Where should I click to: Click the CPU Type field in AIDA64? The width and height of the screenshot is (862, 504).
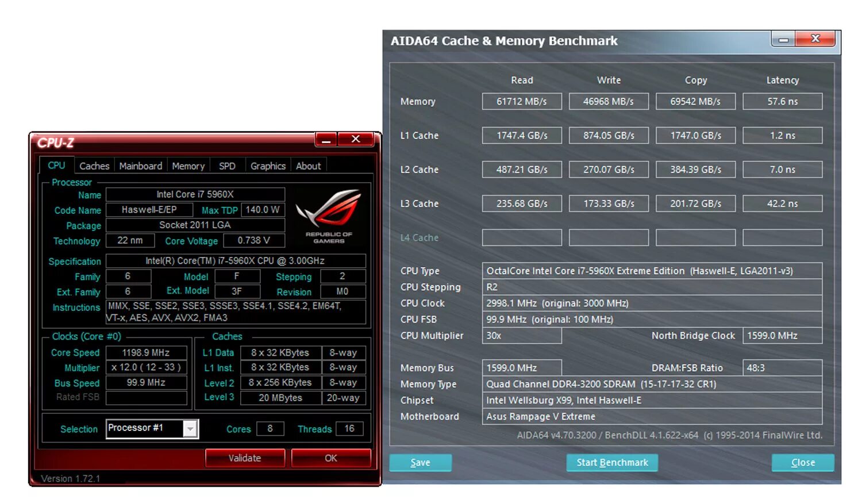coord(652,271)
